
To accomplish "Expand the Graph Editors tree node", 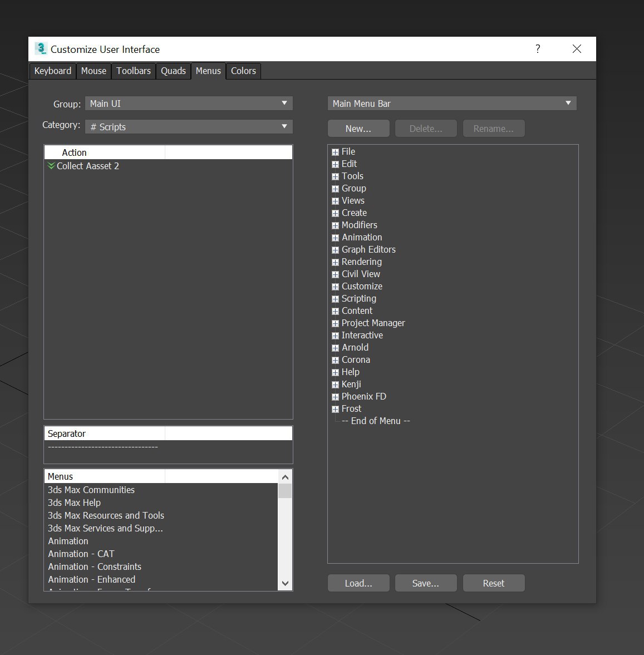I will (335, 250).
